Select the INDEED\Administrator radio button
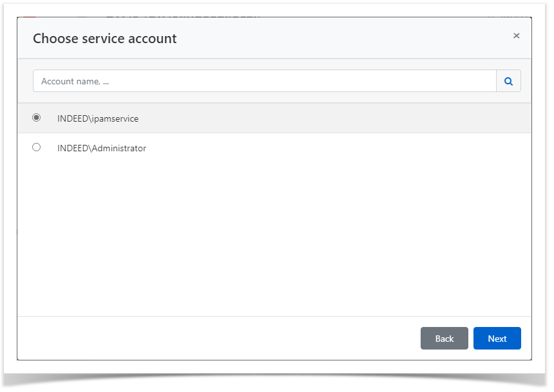The width and height of the screenshot is (554, 392). pyautogui.click(x=37, y=147)
